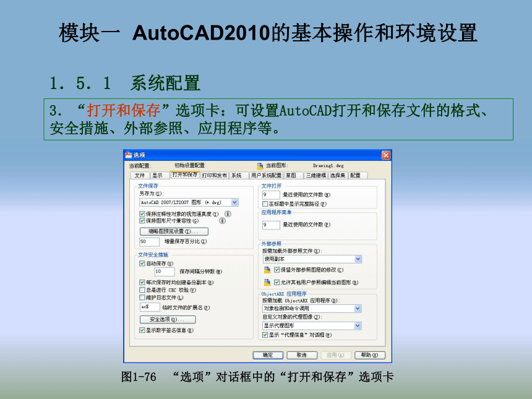Click the 应用程序菜单 group label

(277, 212)
